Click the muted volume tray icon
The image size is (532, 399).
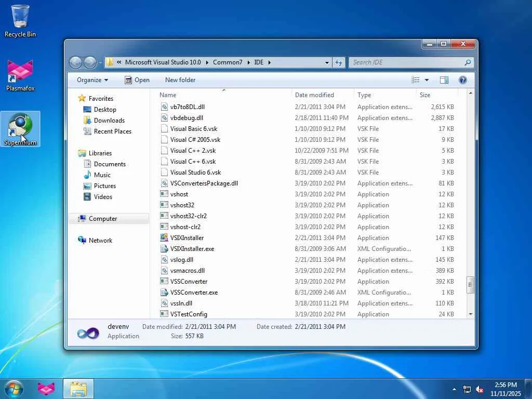[x=480, y=390]
